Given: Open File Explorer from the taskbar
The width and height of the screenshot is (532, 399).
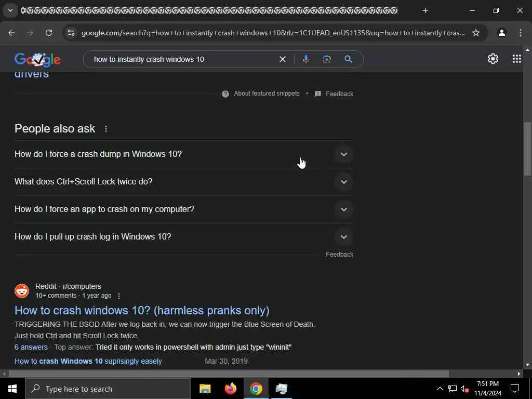Looking at the screenshot, I should [205, 389].
